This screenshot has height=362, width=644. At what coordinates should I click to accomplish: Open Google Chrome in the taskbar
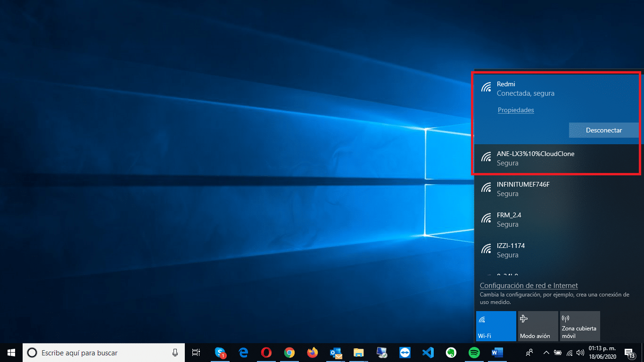pos(289,353)
